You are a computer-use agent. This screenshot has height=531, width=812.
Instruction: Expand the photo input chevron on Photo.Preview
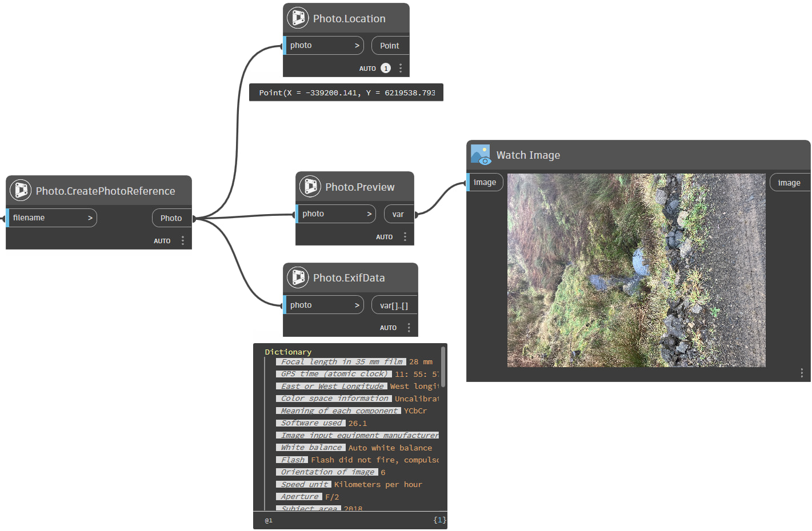tap(369, 214)
